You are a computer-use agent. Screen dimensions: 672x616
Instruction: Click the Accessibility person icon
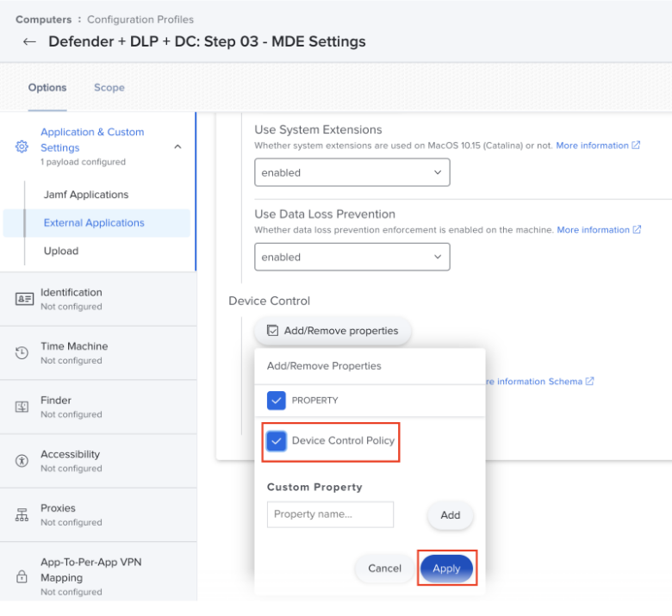tap(23, 461)
